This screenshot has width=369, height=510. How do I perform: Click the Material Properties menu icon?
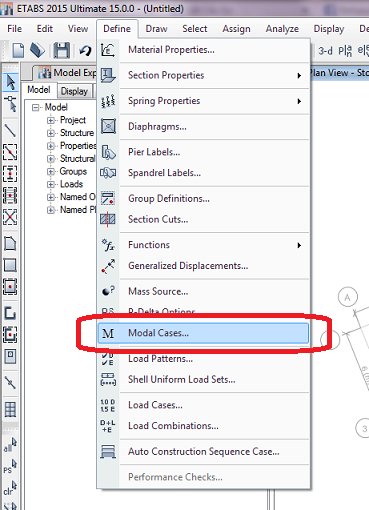click(x=108, y=50)
